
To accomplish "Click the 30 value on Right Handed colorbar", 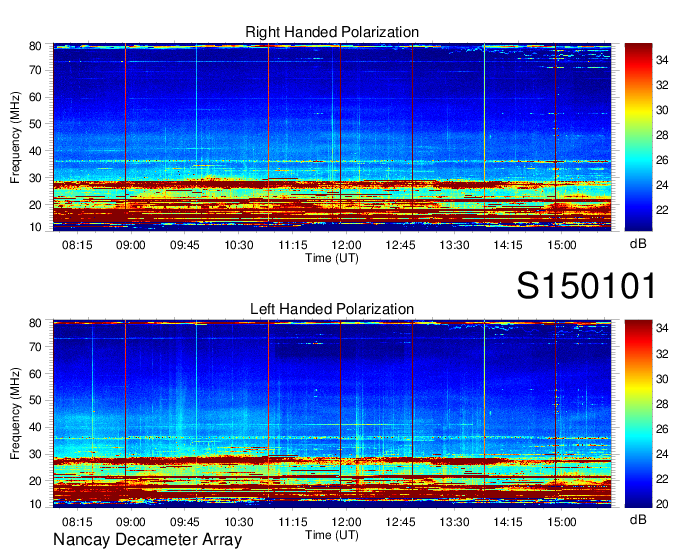I will tap(662, 110).
